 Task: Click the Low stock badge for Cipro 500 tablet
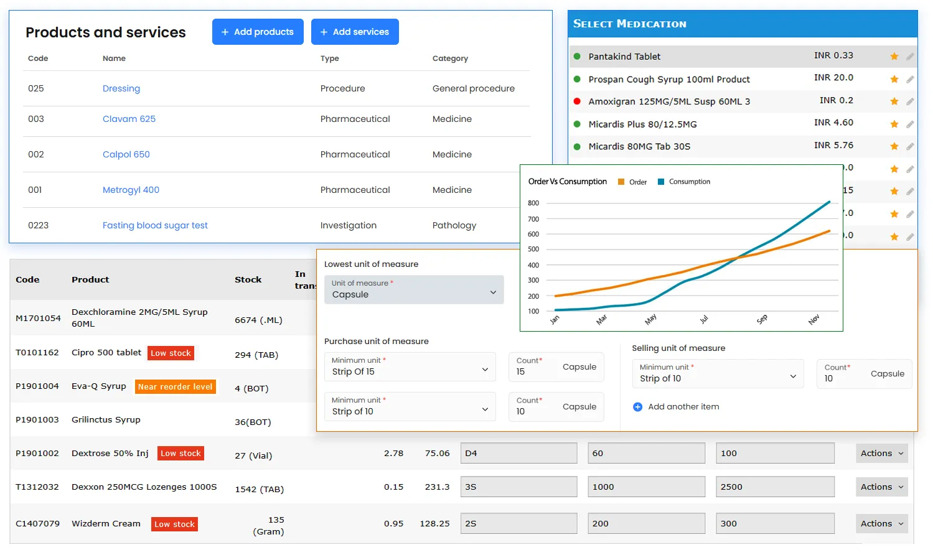(171, 353)
